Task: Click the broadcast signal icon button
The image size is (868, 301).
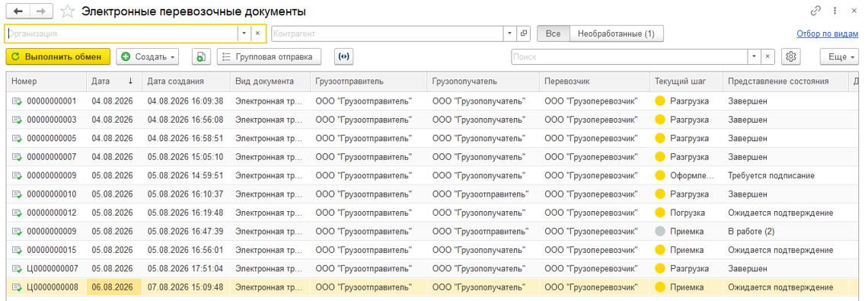Action: click(x=343, y=56)
